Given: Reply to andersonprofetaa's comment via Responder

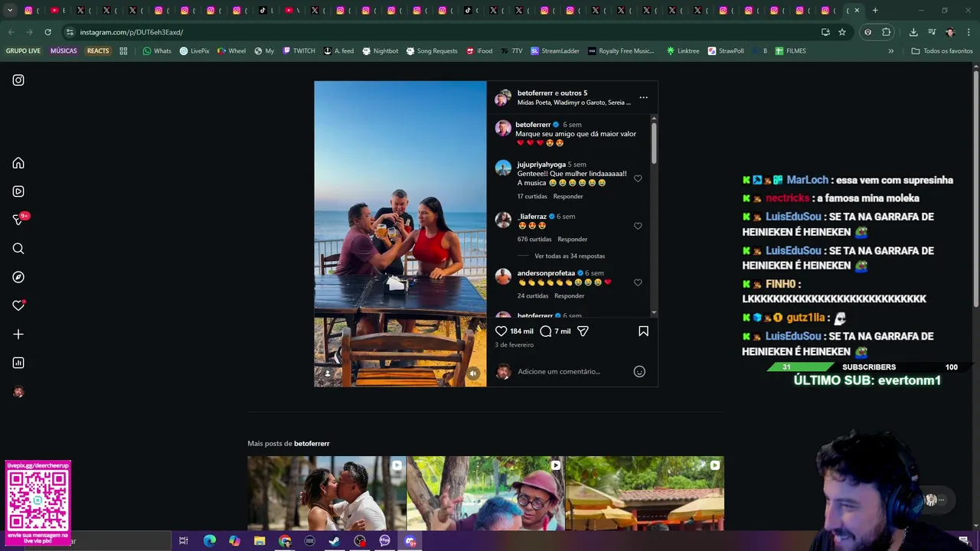Looking at the screenshot, I should click(x=569, y=296).
